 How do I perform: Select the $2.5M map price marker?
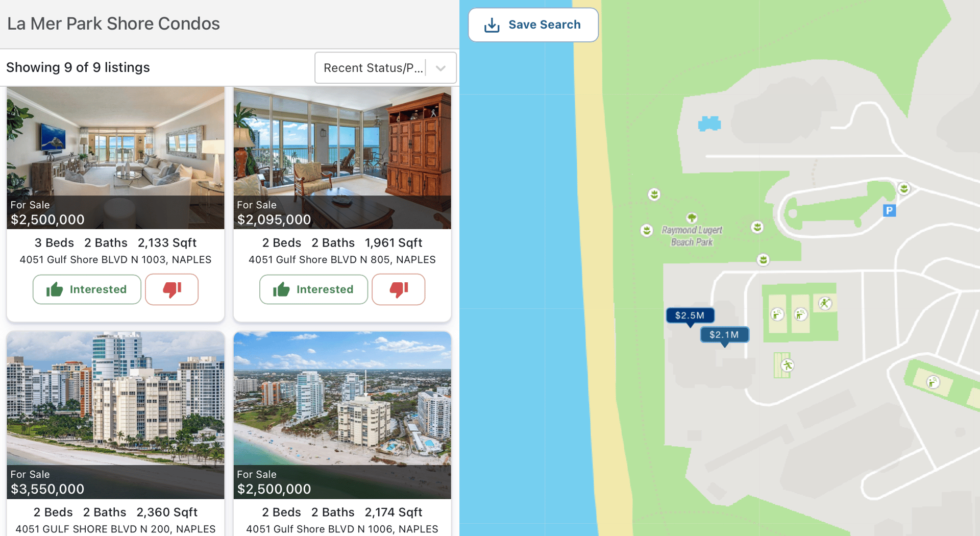tap(690, 316)
